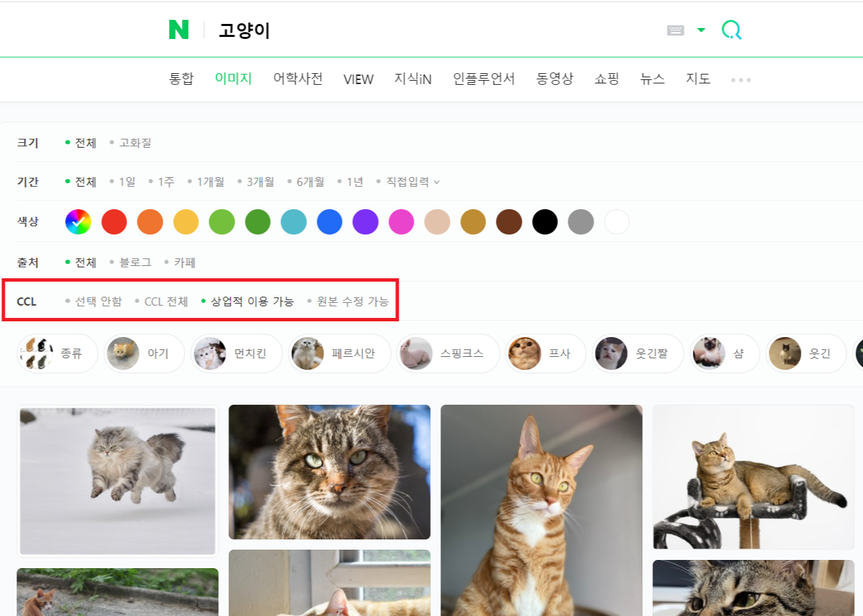Screen dimensions: 863x616
Task: Open the cat lying on cat tower image
Action: tap(754, 477)
